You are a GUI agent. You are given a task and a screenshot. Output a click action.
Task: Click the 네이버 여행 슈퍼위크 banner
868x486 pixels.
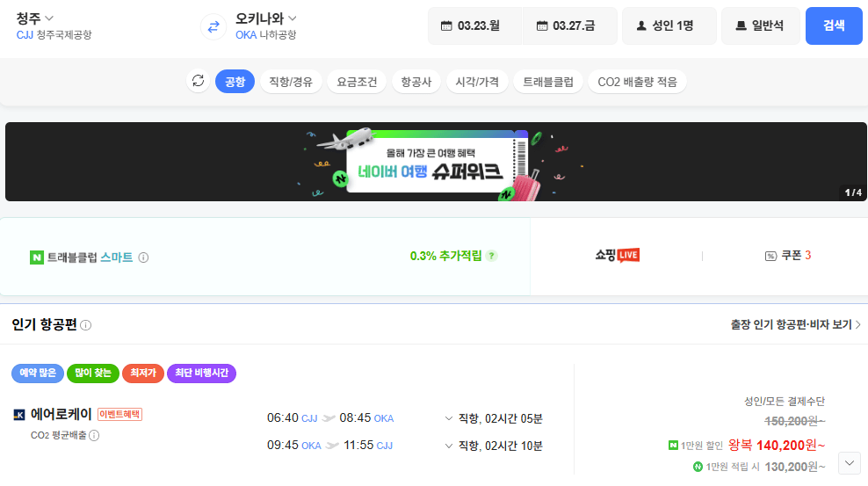[x=436, y=162]
